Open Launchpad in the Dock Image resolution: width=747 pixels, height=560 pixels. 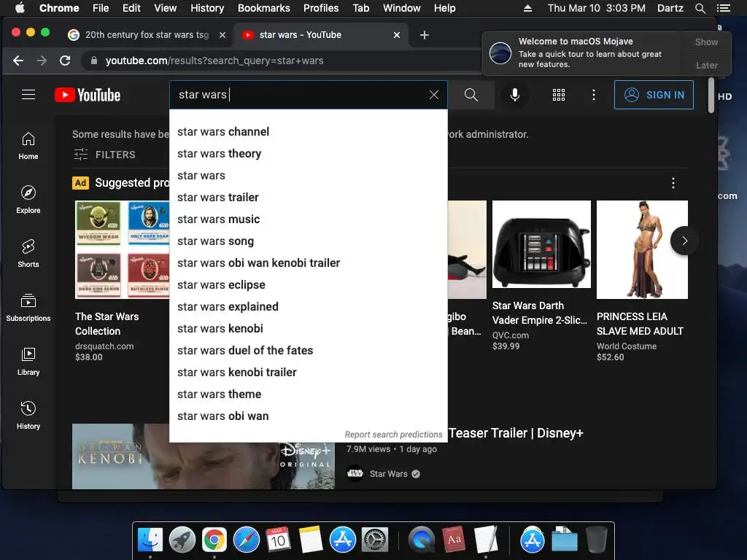(x=182, y=540)
